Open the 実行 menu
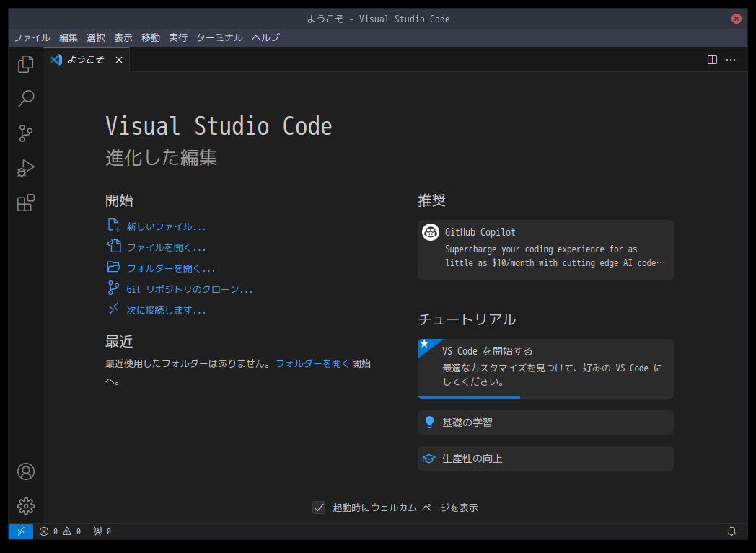 (x=178, y=37)
